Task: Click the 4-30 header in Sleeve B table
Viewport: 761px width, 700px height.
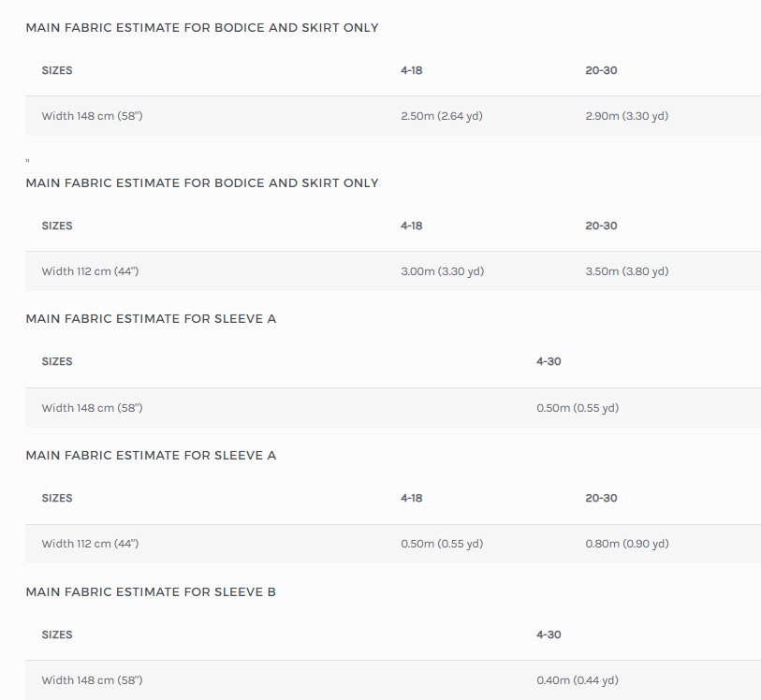Action: 549,634
